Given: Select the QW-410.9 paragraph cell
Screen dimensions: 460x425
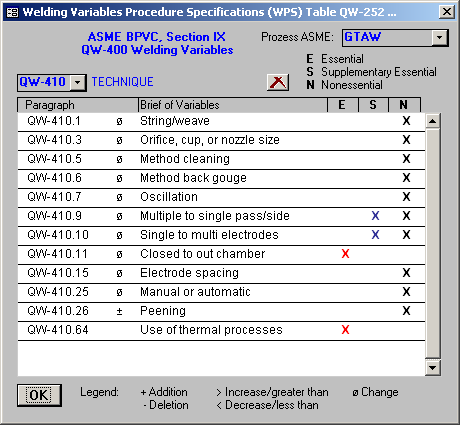Looking at the screenshot, I should click(54, 216).
